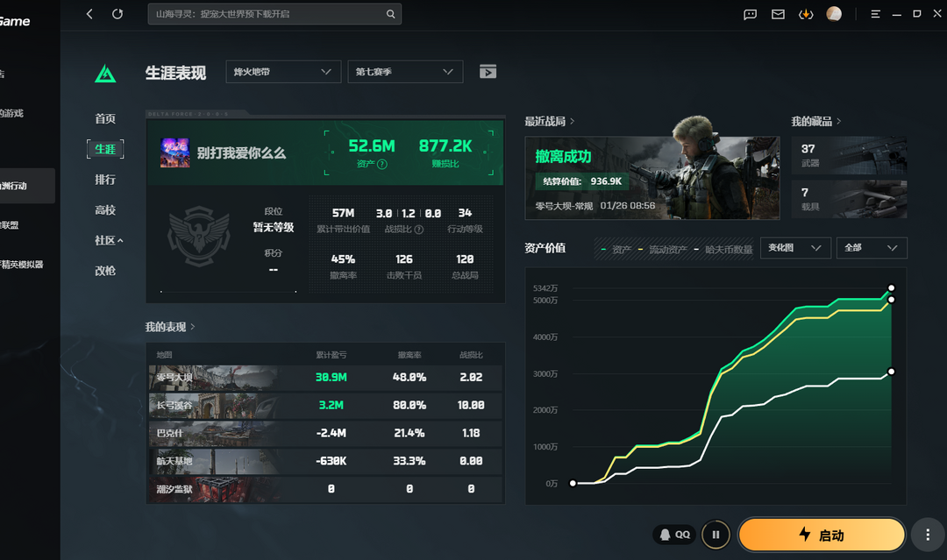Click the user avatar in the top bar
947x560 pixels.
pos(834,14)
